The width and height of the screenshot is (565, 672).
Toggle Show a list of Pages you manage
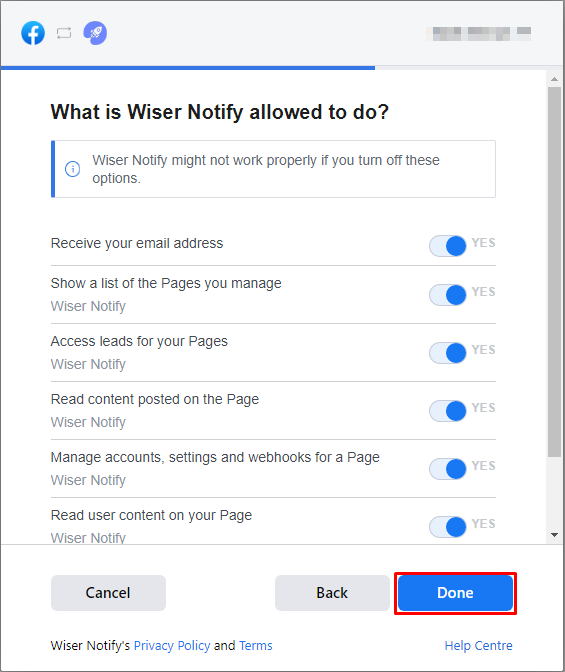coord(448,295)
